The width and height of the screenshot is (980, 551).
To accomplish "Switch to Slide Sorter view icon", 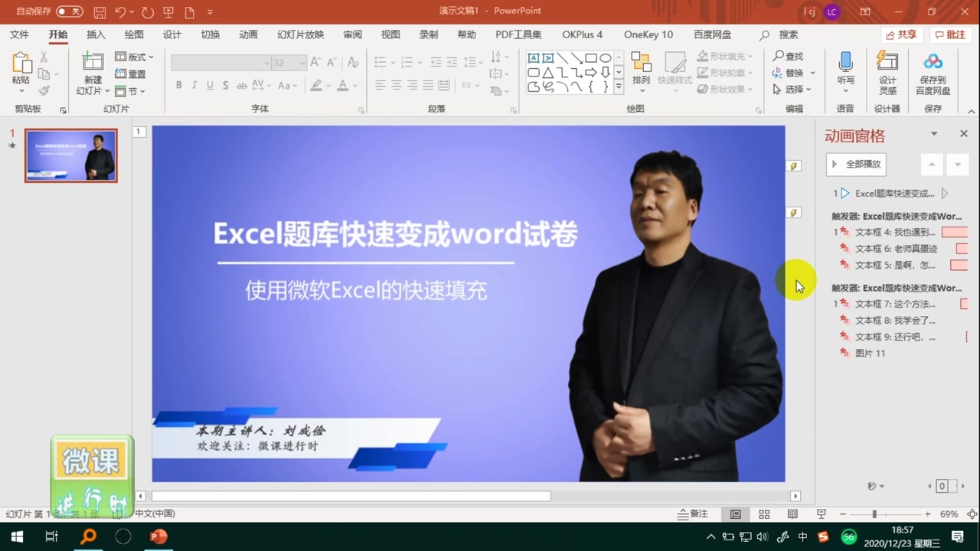I will point(764,514).
